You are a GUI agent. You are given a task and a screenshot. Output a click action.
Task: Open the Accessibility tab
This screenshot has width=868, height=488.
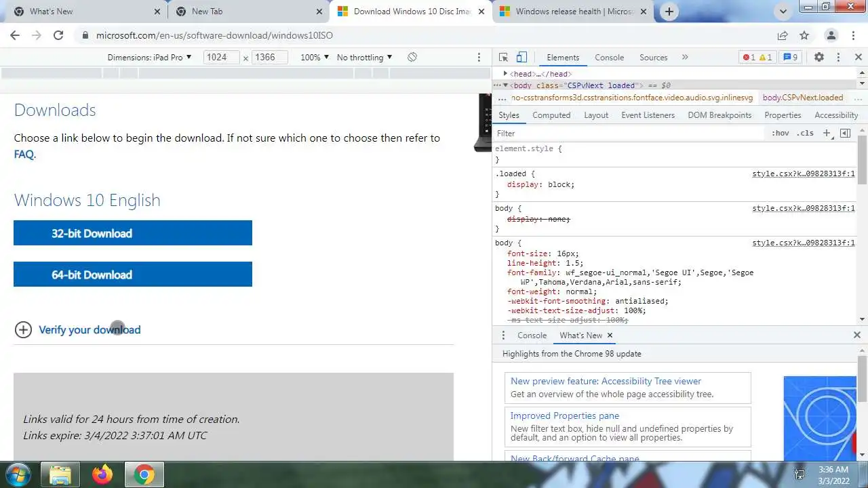tap(836, 115)
